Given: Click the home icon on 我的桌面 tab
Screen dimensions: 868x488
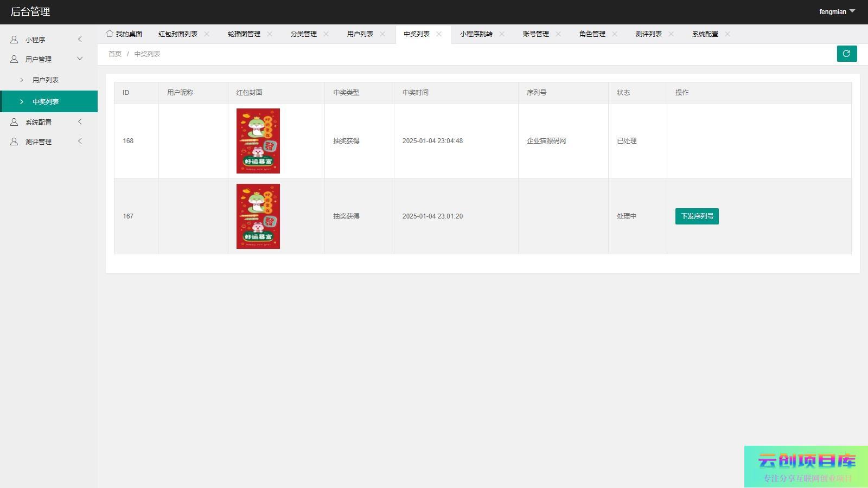Looking at the screenshot, I should [x=110, y=34].
